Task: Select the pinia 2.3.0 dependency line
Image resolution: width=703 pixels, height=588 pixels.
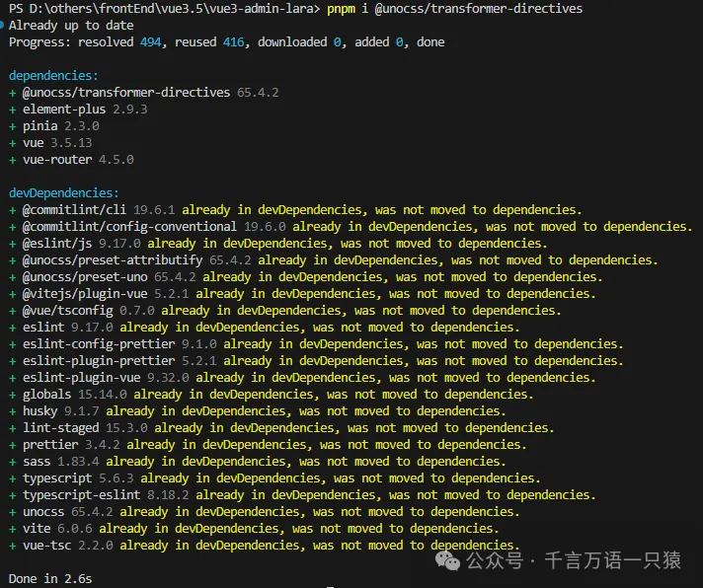Action: coord(60,125)
